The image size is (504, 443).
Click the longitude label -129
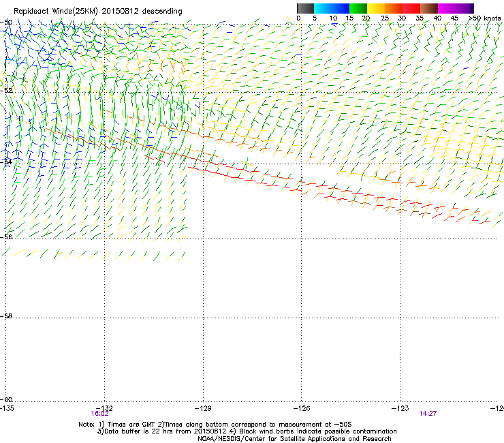coord(203,408)
